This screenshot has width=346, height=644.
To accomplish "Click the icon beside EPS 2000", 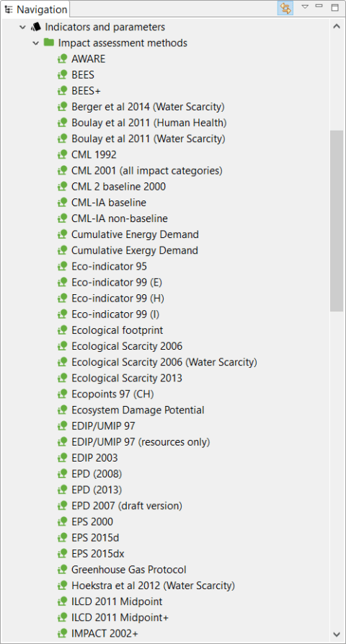I will pos(62,521).
